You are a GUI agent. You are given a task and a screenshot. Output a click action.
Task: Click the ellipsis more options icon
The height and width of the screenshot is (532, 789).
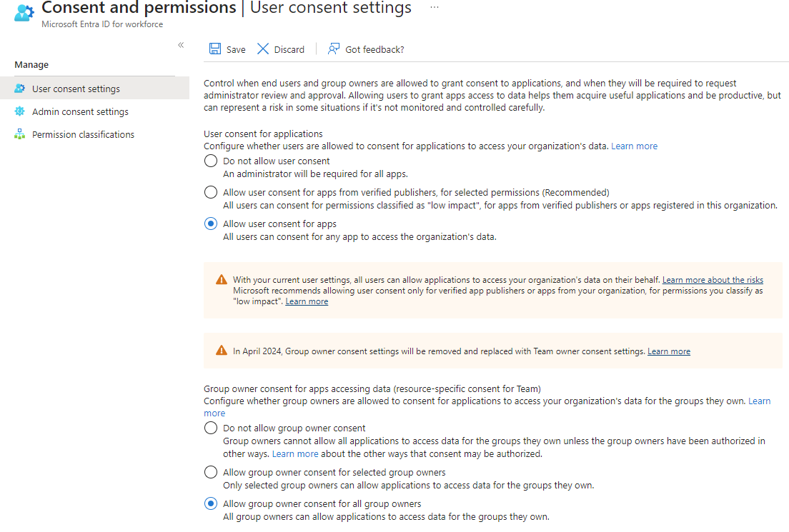point(435,7)
